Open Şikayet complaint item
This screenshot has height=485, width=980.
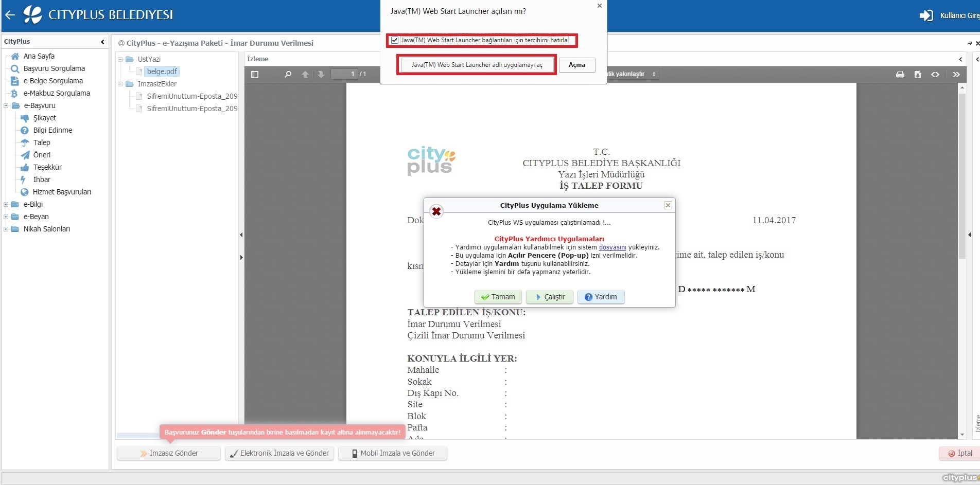pyautogui.click(x=44, y=118)
